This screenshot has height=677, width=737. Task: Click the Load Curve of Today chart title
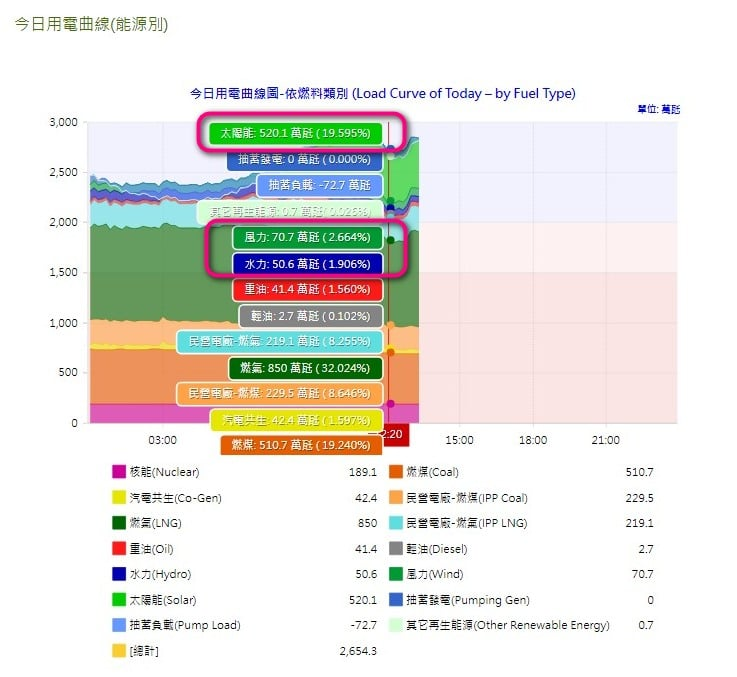382,93
